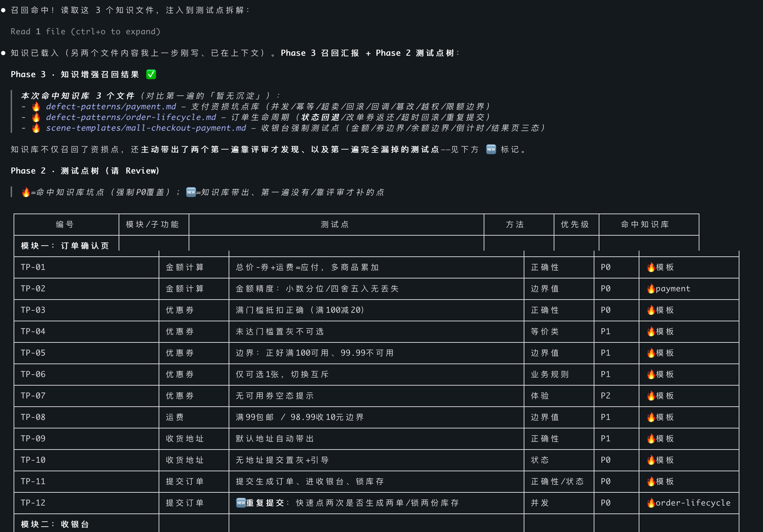Click the 并发 method cell in TP-12
The image size is (763, 532).
pos(559,503)
